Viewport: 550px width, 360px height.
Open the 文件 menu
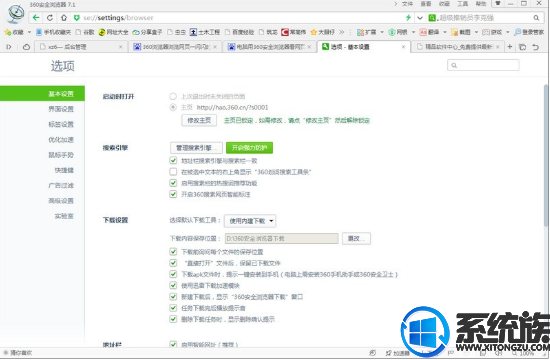pyautogui.click(x=407, y=4)
